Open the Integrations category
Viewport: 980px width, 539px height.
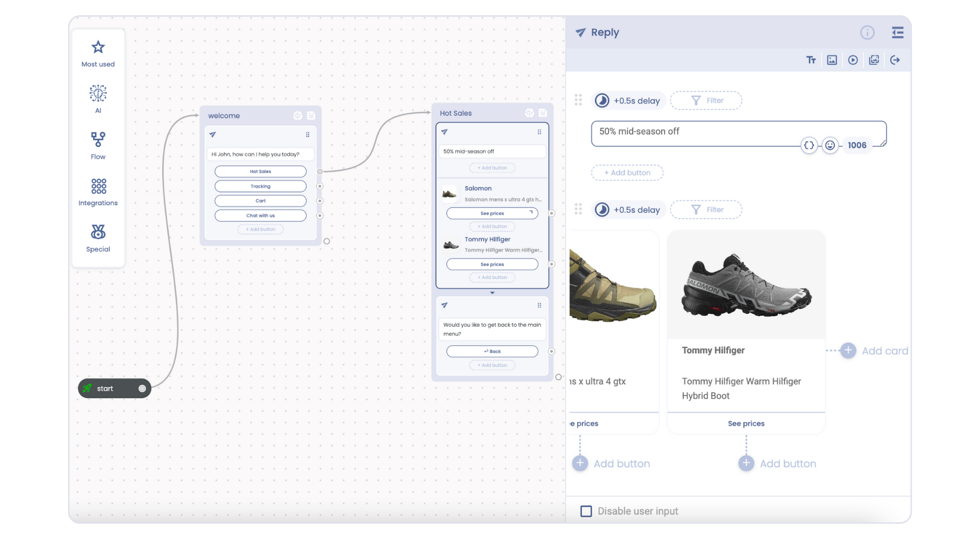[98, 192]
